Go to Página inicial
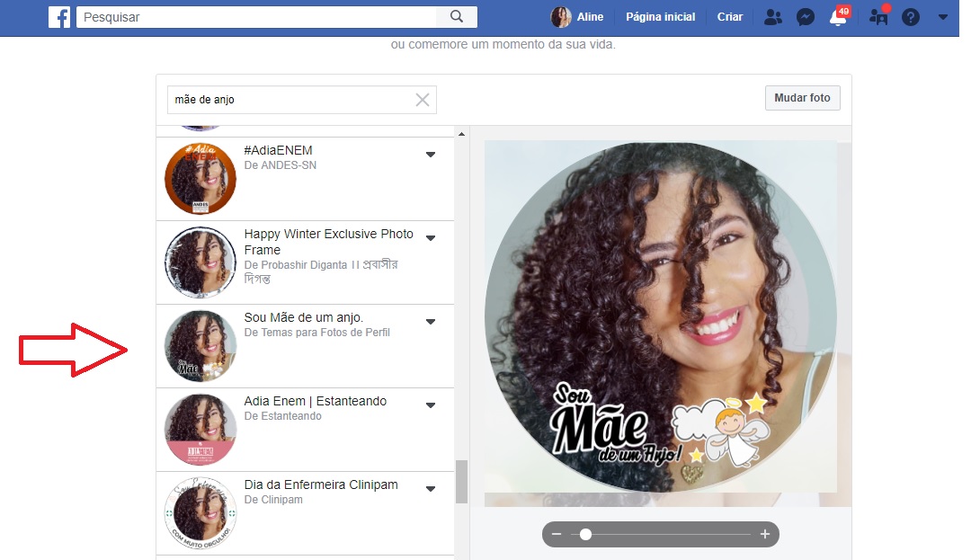 coord(660,16)
